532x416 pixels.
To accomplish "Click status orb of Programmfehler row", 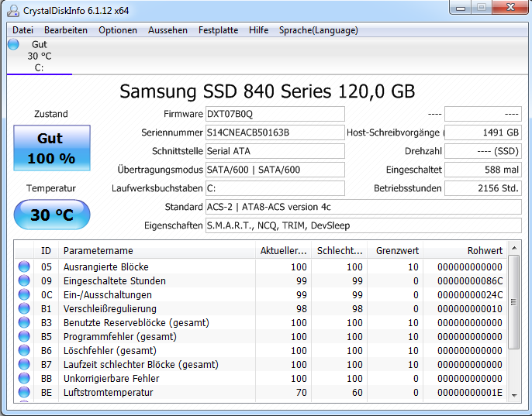I will (24, 336).
